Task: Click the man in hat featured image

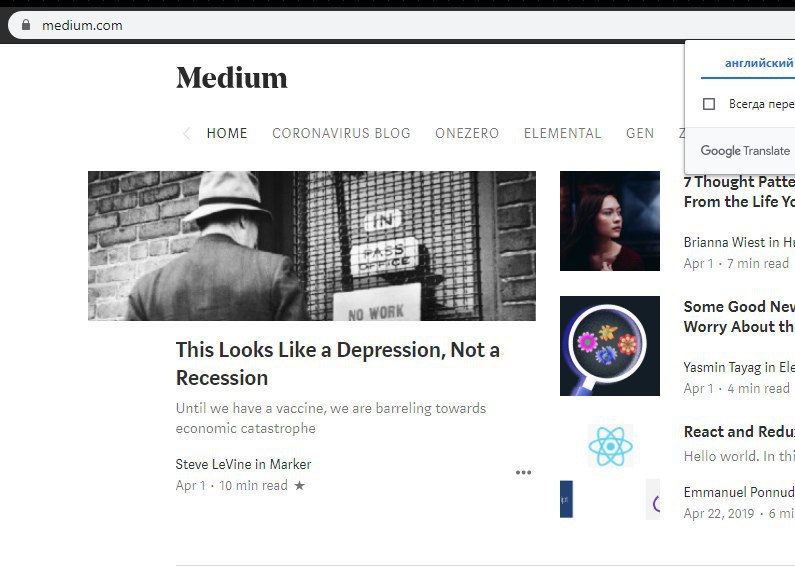Action: (x=312, y=246)
